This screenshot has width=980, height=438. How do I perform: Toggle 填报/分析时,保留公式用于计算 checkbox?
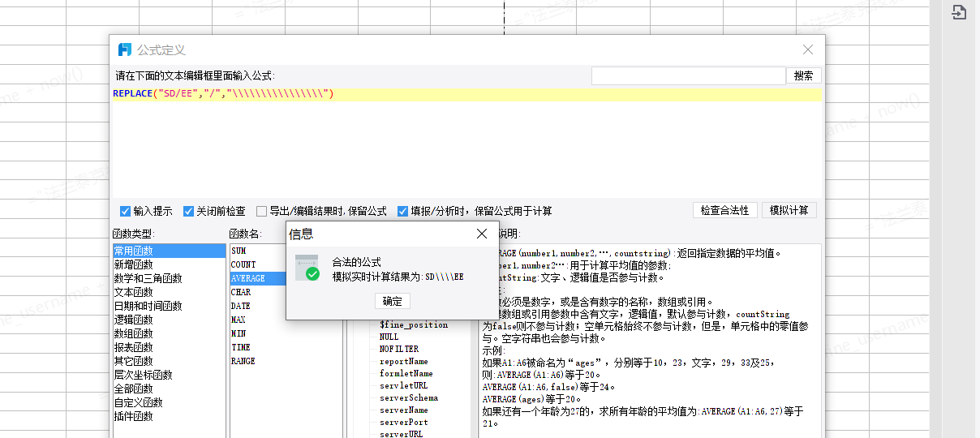402,211
